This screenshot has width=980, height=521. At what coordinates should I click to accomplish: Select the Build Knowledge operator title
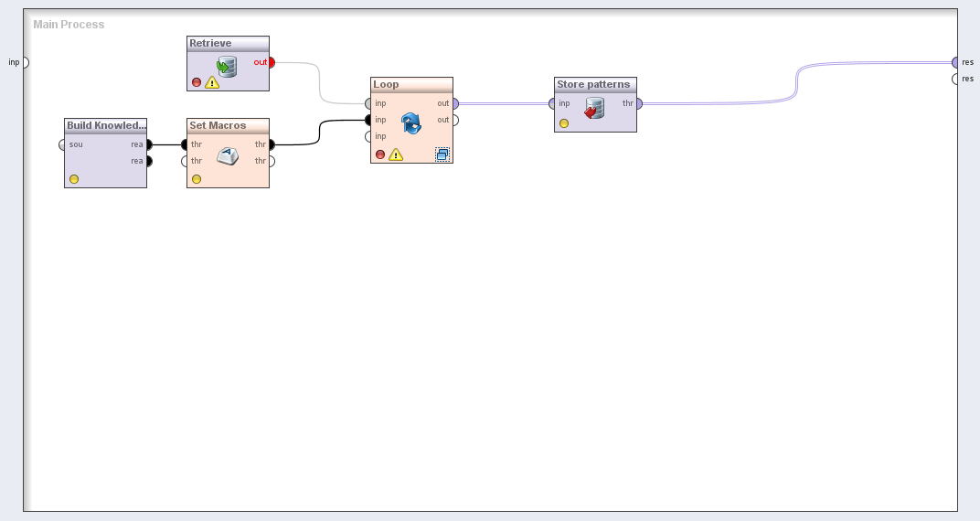click(x=105, y=125)
